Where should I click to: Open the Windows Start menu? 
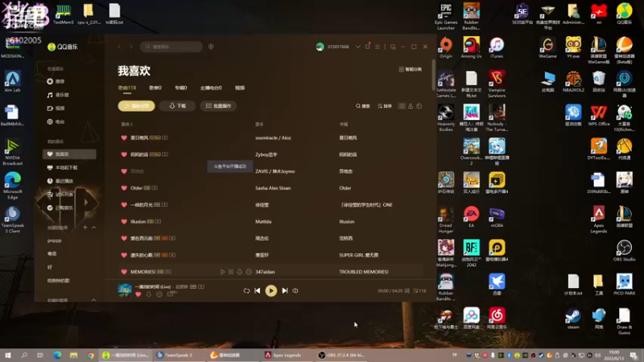pyautogui.click(x=7, y=356)
